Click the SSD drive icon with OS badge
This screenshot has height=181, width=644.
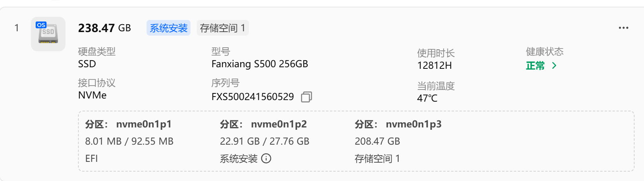pyautogui.click(x=48, y=34)
